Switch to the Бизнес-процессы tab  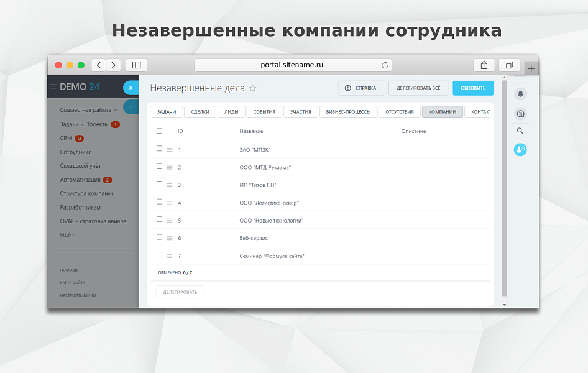pyautogui.click(x=348, y=112)
